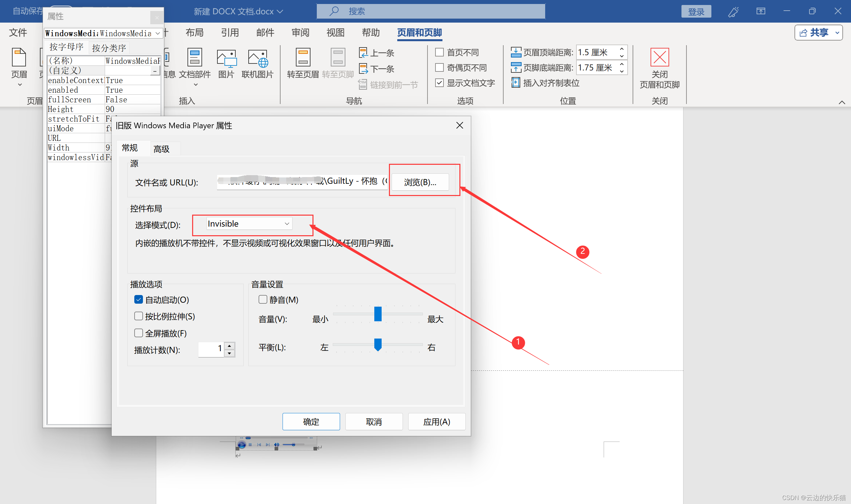Image resolution: width=851 pixels, height=504 pixels.
Task: Click the 图片 insert icon
Action: pyautogui.click(x=226, y=58)
